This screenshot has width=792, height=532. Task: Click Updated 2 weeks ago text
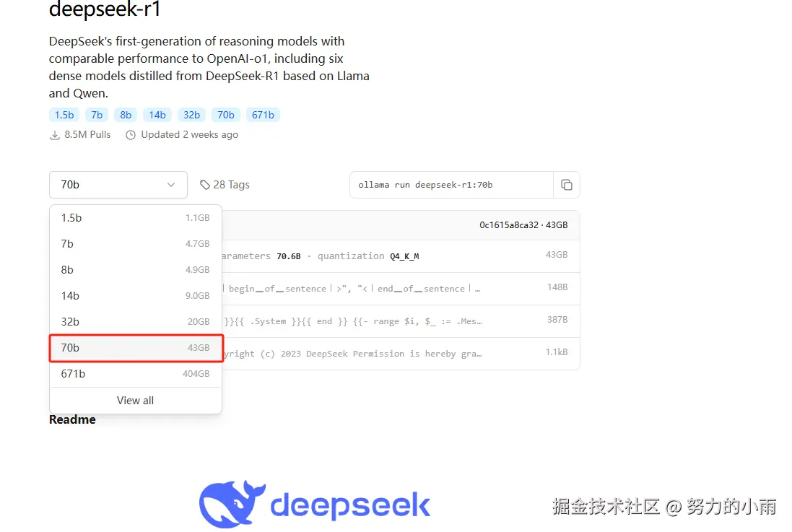click(x=189, y=135)
